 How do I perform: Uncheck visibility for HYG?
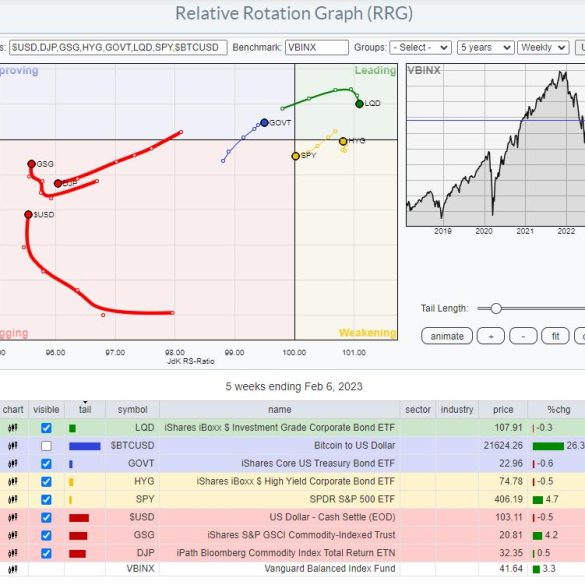(x=46, y=482)
